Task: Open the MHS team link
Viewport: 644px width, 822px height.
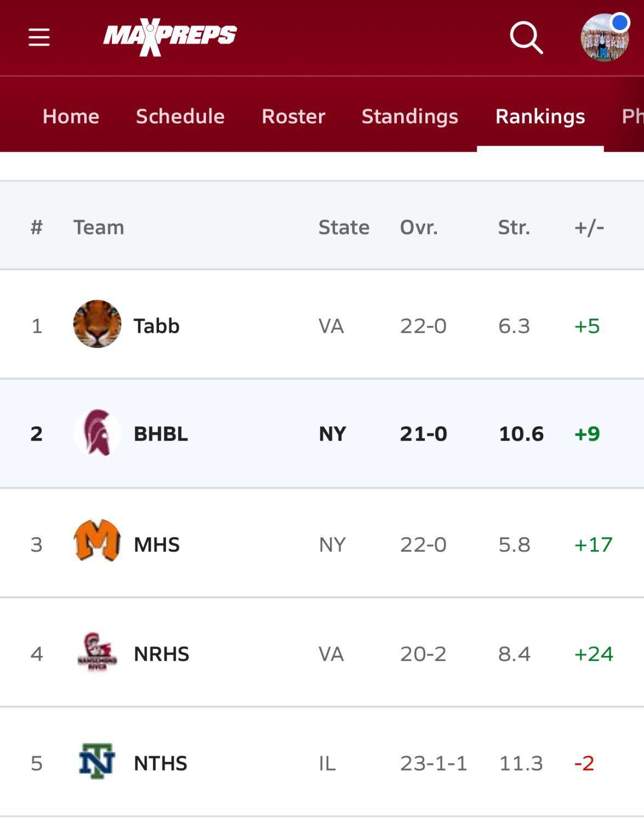Action: (157, 545)
